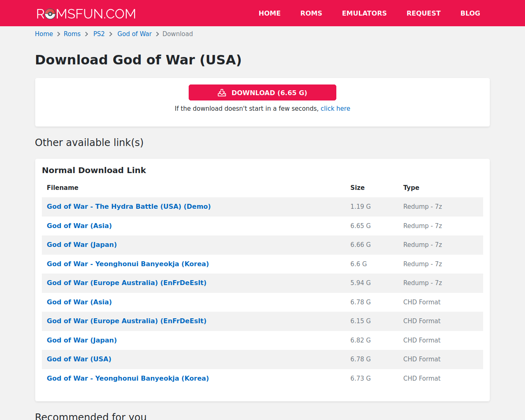Open God of War (Asia) 6.78 G CHD link

pos(79,302)
